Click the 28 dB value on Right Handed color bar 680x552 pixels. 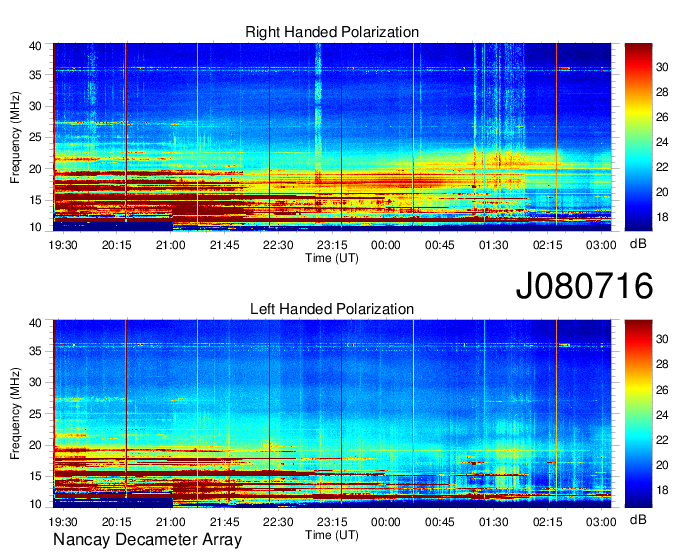pos(662,92)
